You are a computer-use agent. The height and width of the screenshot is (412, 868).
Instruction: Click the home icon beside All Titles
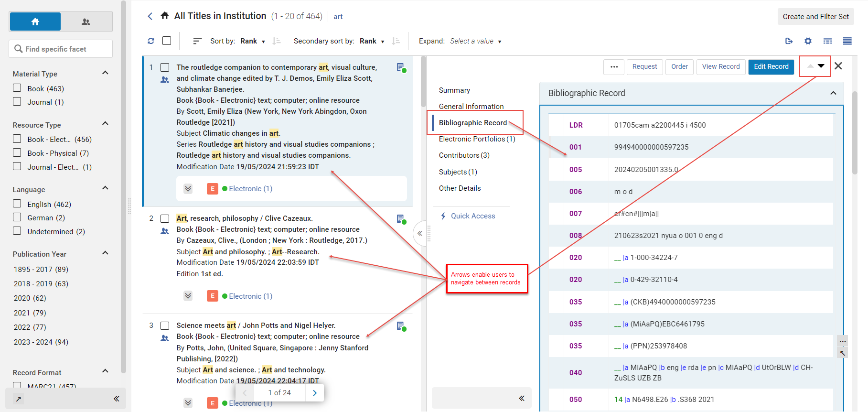point(165,16)
